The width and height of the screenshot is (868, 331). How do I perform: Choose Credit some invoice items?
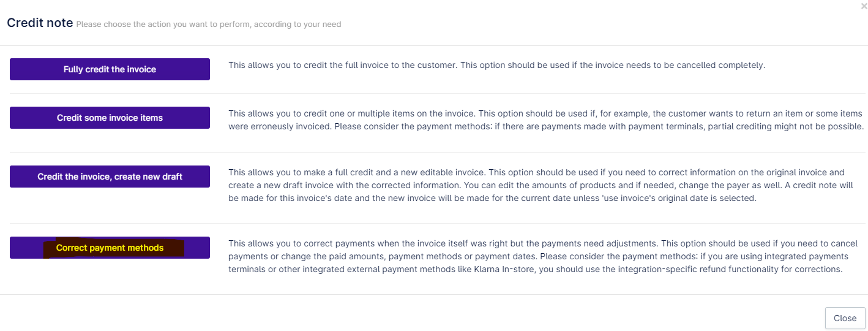110,118
